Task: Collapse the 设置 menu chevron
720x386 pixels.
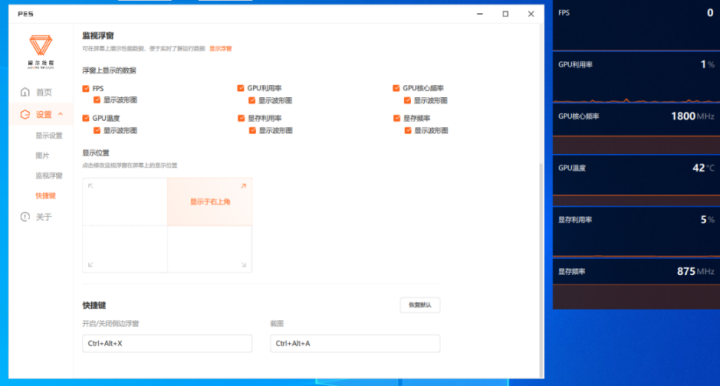Action: (x=60, y=114)
